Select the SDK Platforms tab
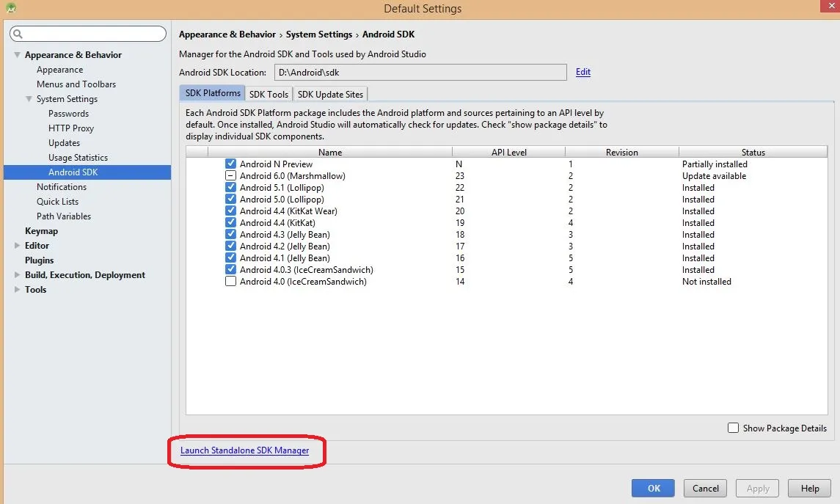The height and width of the screenshot is (504, 840). click(x=213, y=93)
